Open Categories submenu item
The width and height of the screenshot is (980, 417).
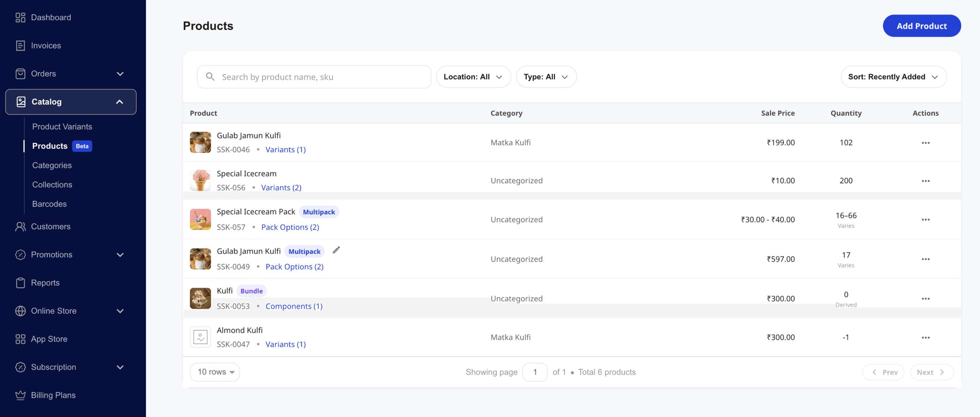tap(52, 165)
